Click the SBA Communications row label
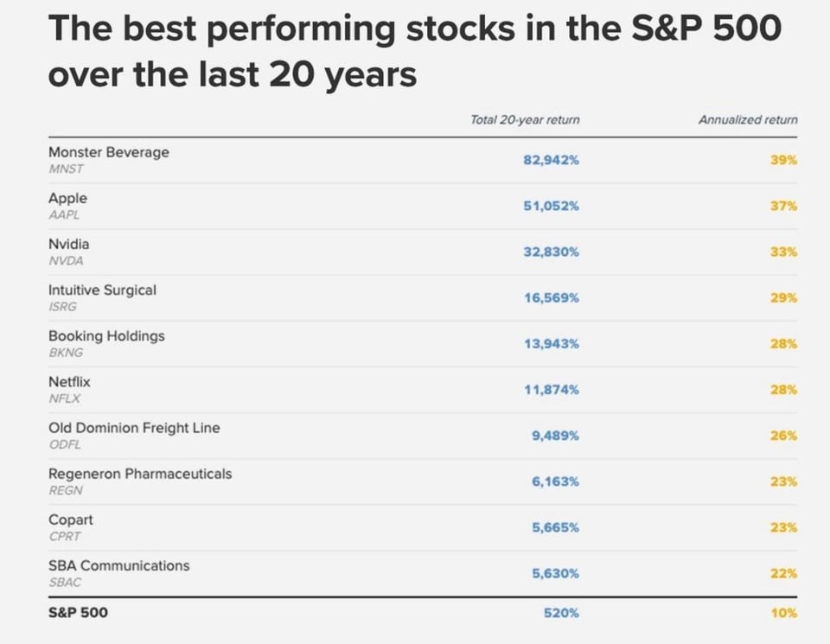 [118, 565]
